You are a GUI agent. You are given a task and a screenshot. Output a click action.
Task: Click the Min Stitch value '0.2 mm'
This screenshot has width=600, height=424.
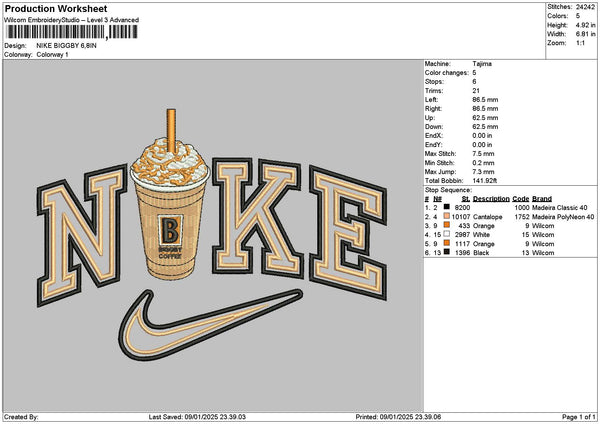coord(483,163)
